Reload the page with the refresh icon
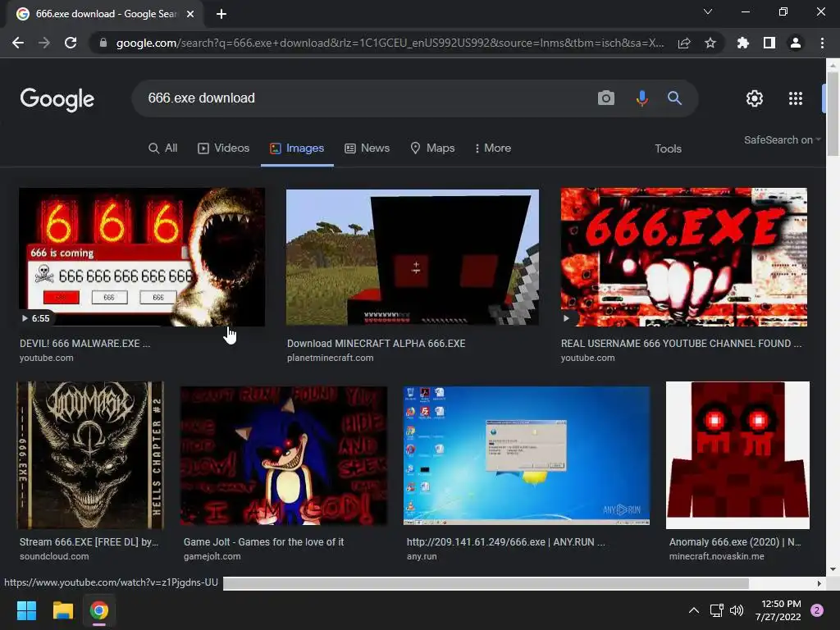This screenshot has height=630, width=840. (71, 43)
